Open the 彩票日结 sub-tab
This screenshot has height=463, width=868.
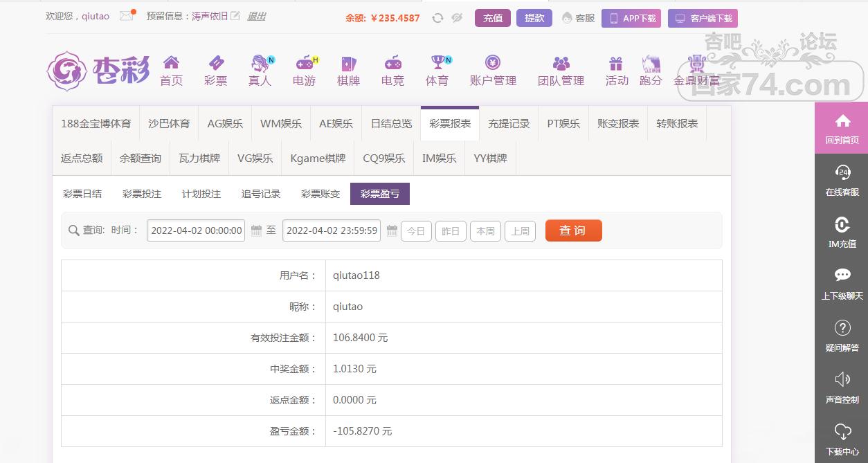pos(82,194)
